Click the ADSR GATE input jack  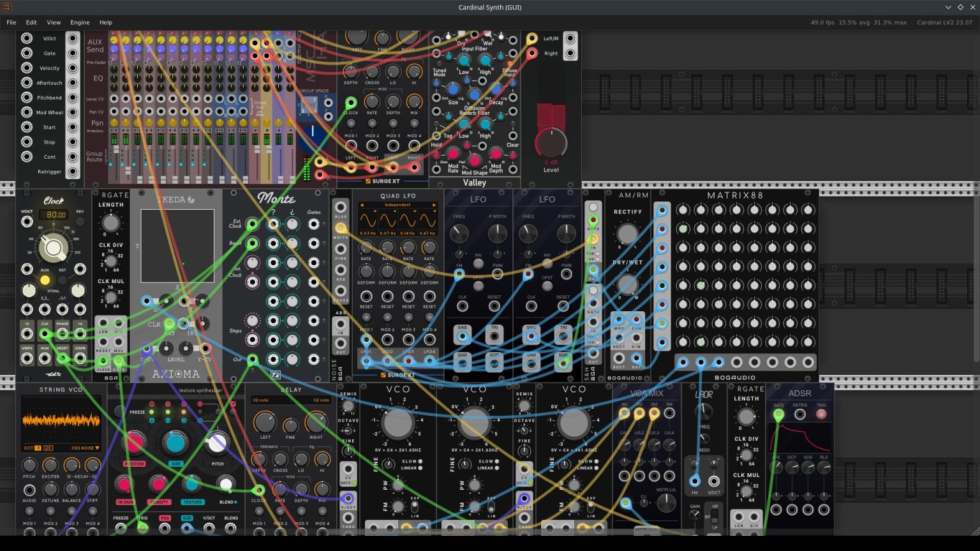[x=778, y=415]
